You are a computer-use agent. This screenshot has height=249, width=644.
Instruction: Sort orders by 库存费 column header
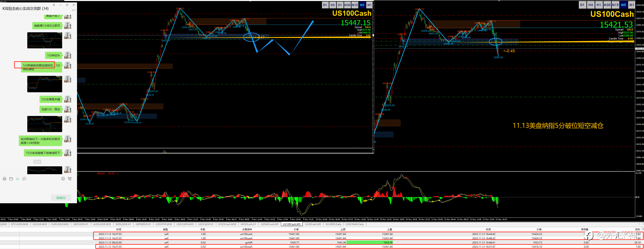(584, 230)
